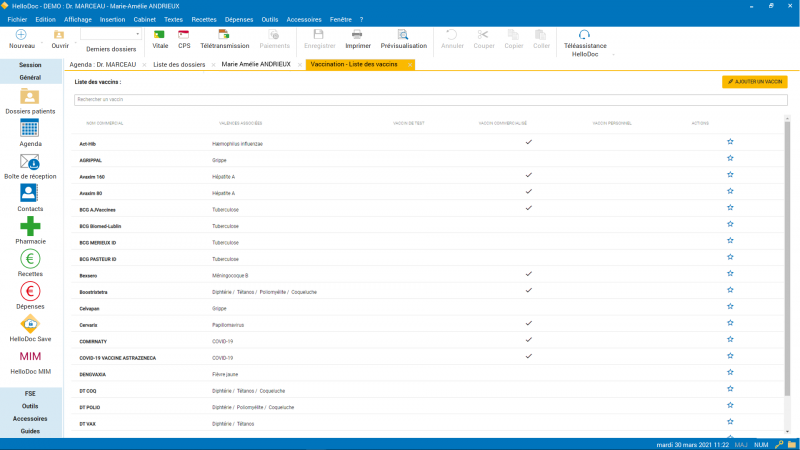Open the Agenda from the sidebar
This screenshot has width=800, height=450.
(x=30, y=128)
